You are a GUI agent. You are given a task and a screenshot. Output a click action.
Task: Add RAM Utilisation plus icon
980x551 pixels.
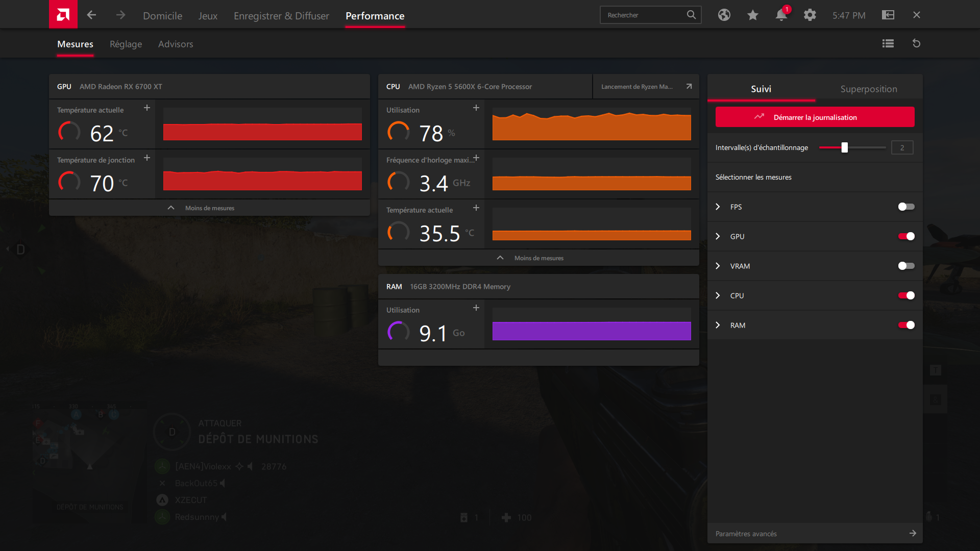click(x=476, y=308)
